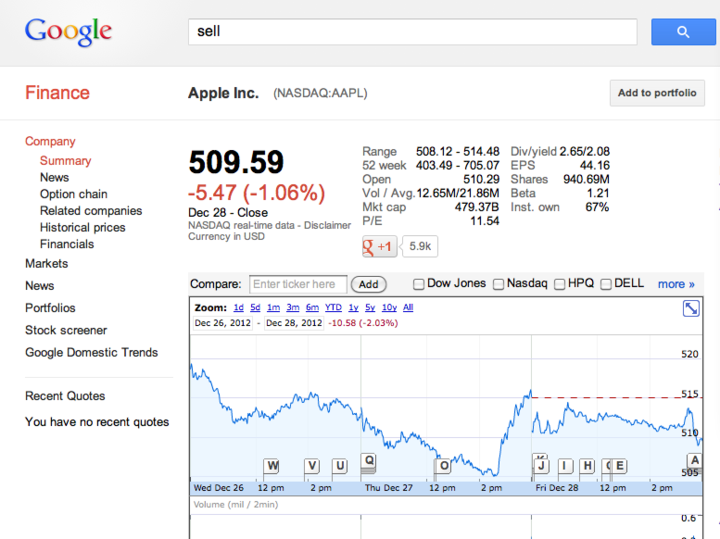Set chart zoom to YTD
The image size is (720, 539).
(333, 308)
